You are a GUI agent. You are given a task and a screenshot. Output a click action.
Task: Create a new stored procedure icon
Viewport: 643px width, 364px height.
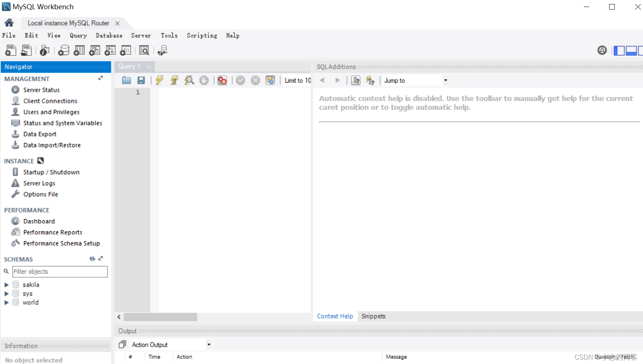[110, 50]
